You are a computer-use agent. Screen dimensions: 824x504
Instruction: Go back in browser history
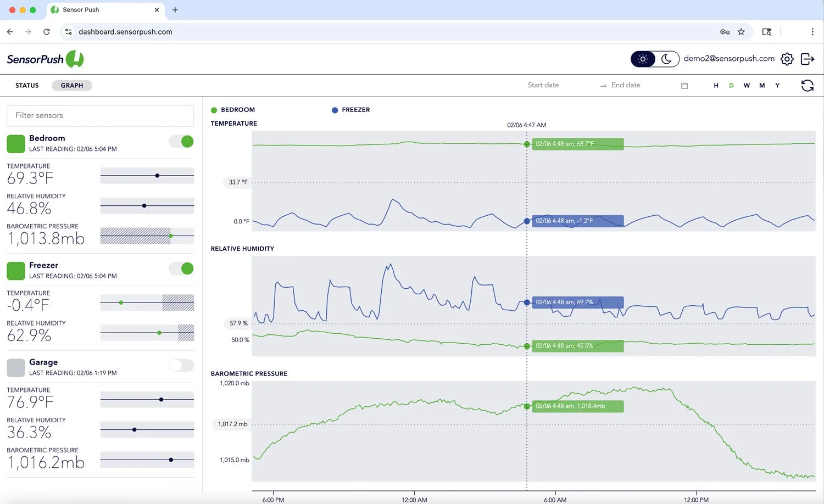click(10, 32)
